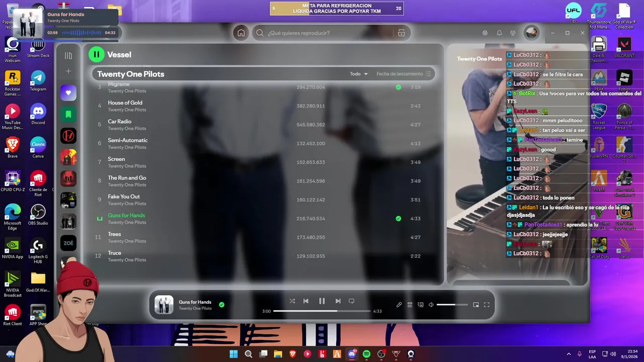Open connect to a device icon
Viewport: 644px width, 362px height.
[421, 305]
